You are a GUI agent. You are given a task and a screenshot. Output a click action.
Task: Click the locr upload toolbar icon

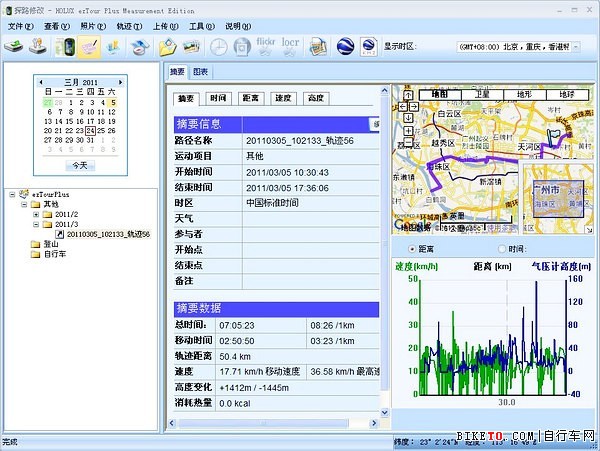[x=290, y=46]
